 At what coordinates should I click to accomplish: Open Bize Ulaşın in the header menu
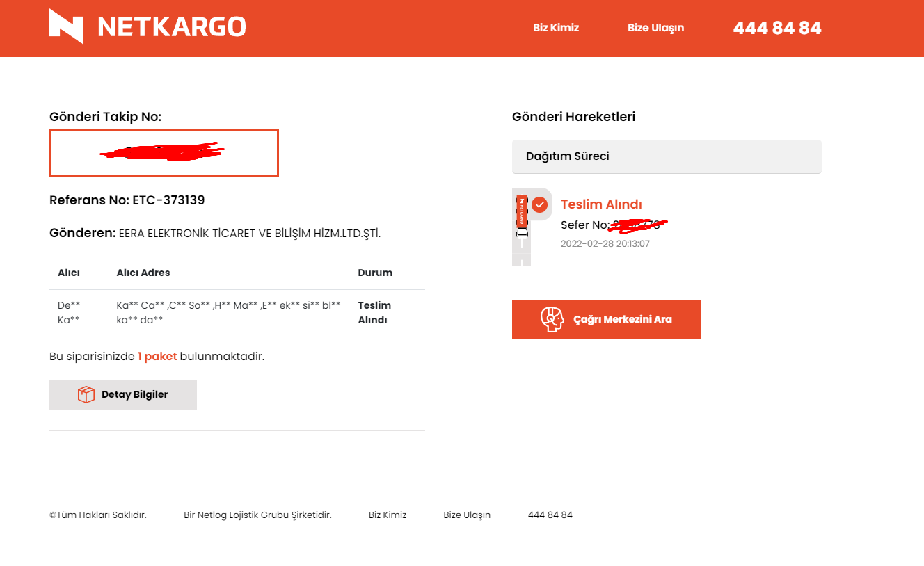click(x=655, y=28)
